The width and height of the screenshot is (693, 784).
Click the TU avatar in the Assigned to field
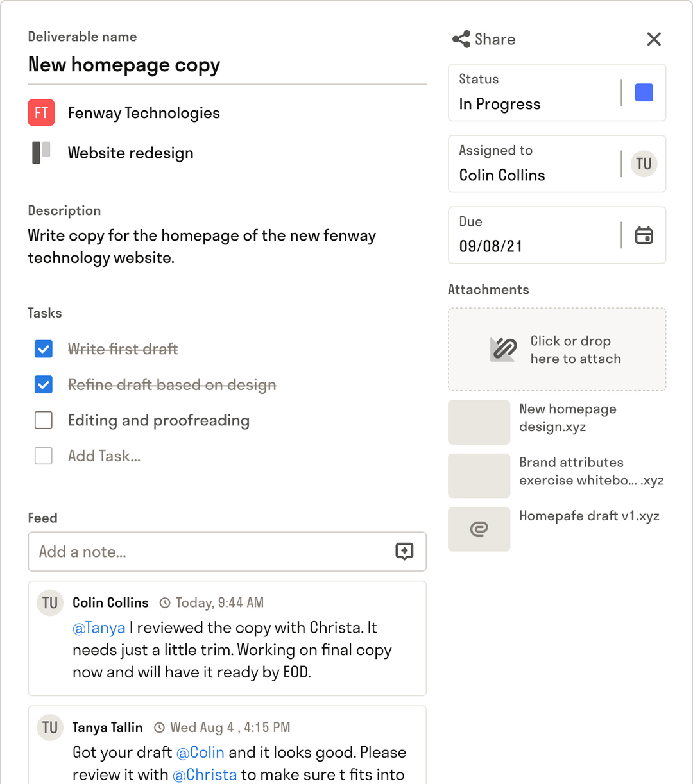click(x=643, y=164)
